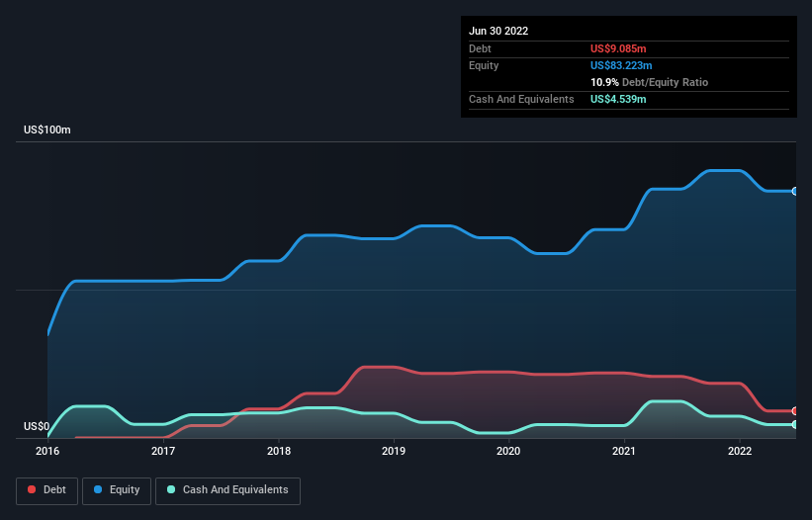Click the US$100m y-axis label
812x520 pixels.
coord(47,130)
